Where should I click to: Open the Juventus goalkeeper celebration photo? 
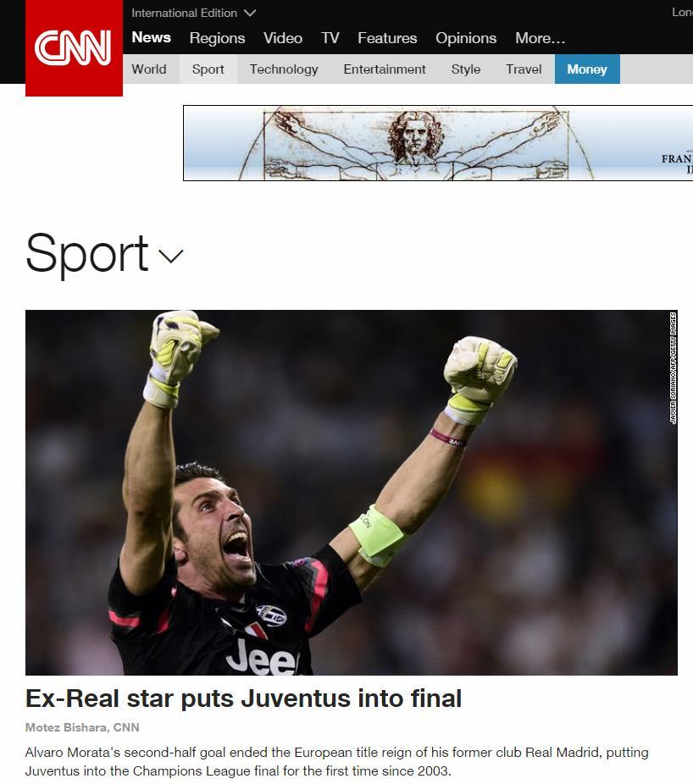click(x=352, y=493)
